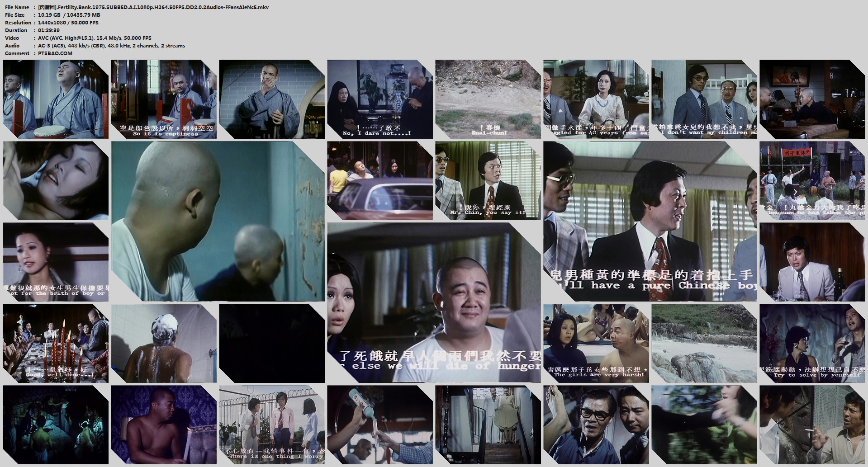This screenshot has width=868, height=467.
Task: Open the bottle pouring into test tube frame
Action: pyautogui.click(x=379, y=425)
